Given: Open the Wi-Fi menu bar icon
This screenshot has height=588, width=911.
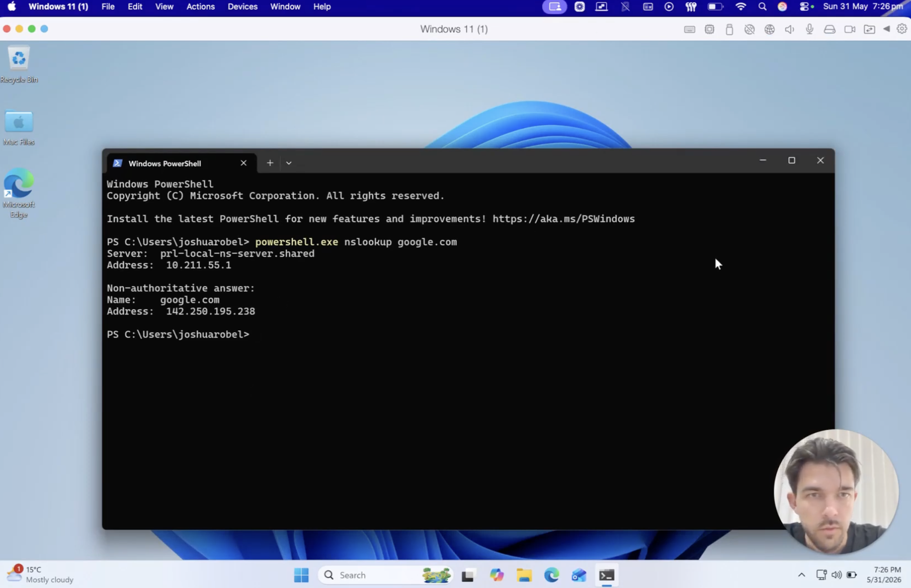Looking at the screenshot, I should (x=740, y=7).
